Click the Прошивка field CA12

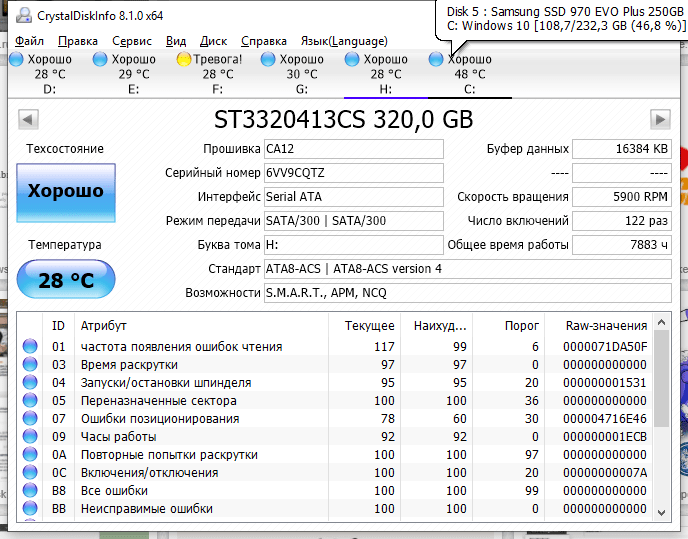click(x=354, y=149)
